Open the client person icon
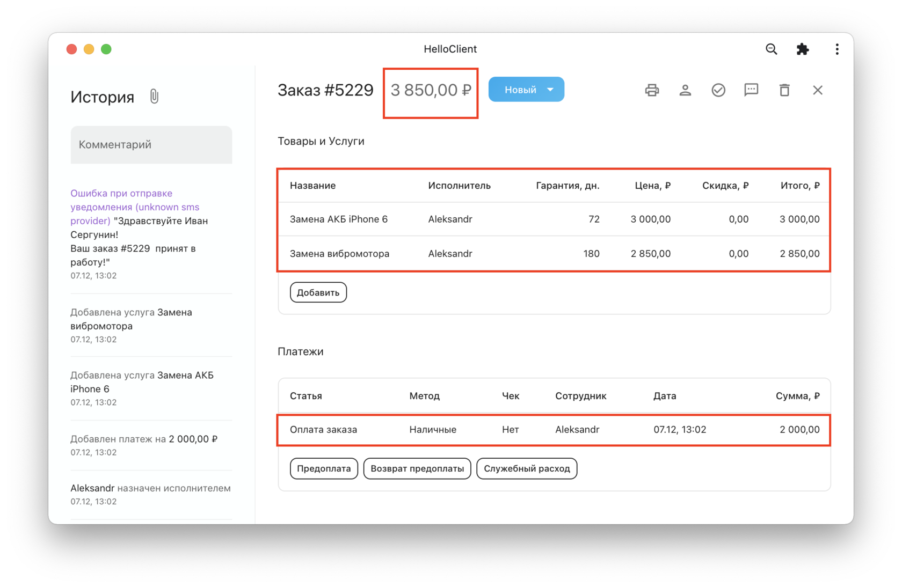 pos(685,90)
